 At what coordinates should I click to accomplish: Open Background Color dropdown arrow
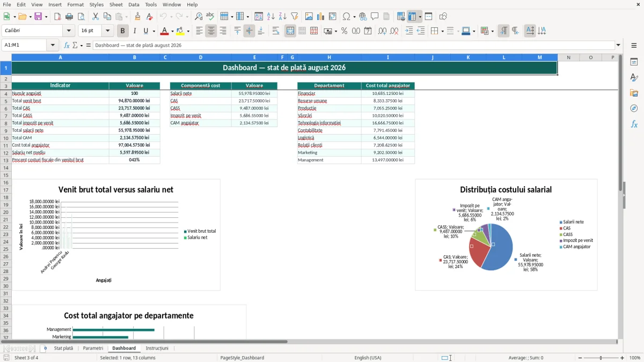(x=188, y=31)
